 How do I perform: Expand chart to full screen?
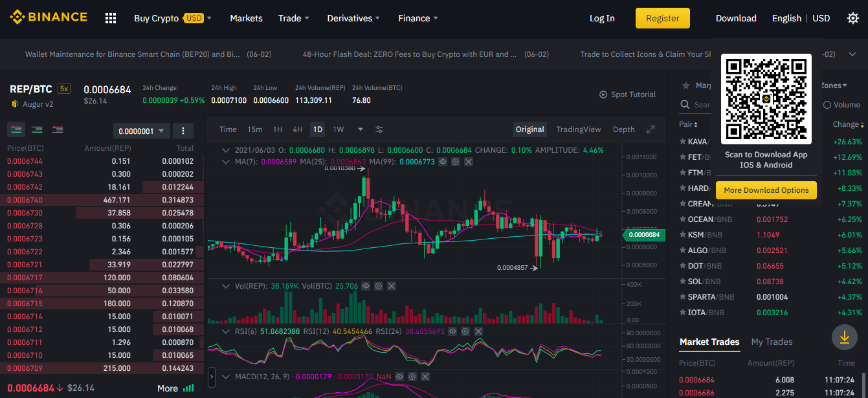coord(651,129)
